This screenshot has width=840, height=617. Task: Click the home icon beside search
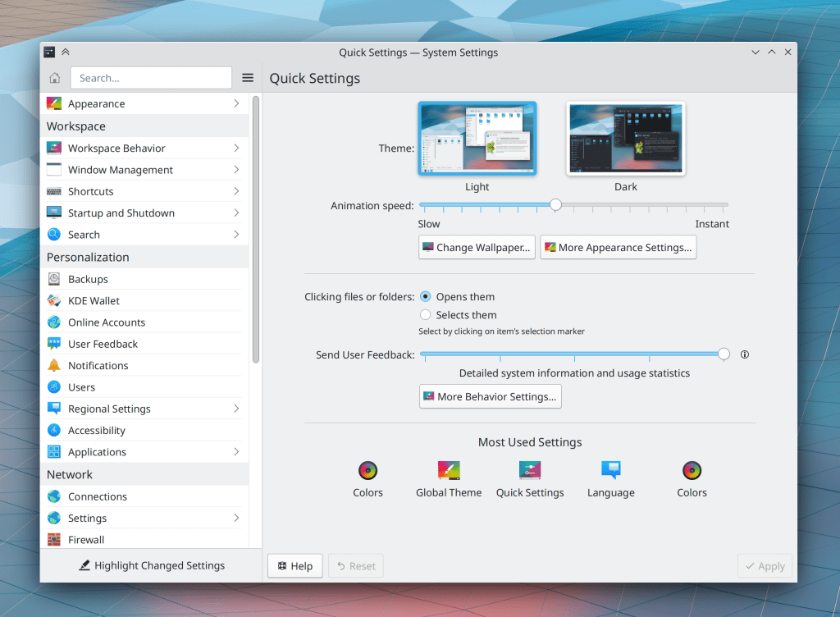[55, 78]
